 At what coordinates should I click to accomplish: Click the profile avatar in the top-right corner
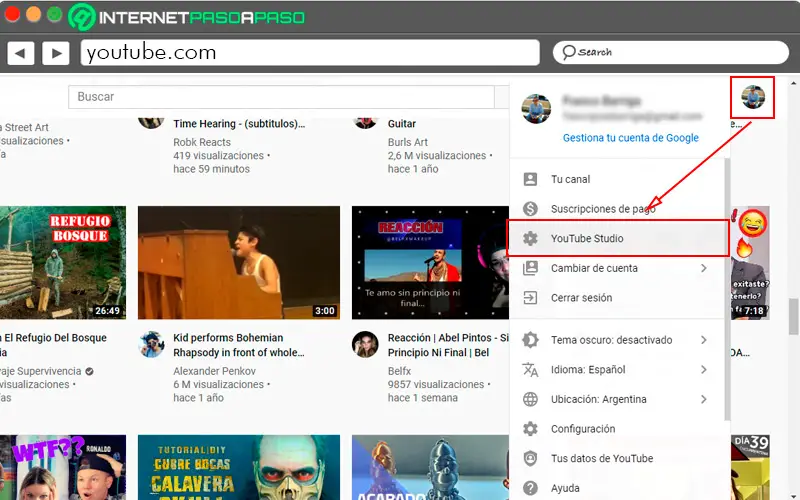(753, 97)
